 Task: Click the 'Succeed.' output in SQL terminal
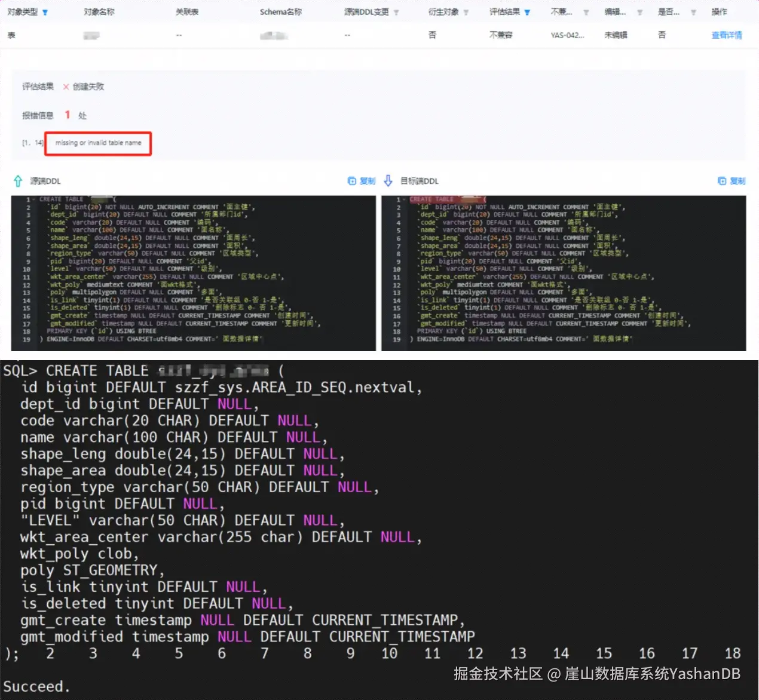(36, 686)
